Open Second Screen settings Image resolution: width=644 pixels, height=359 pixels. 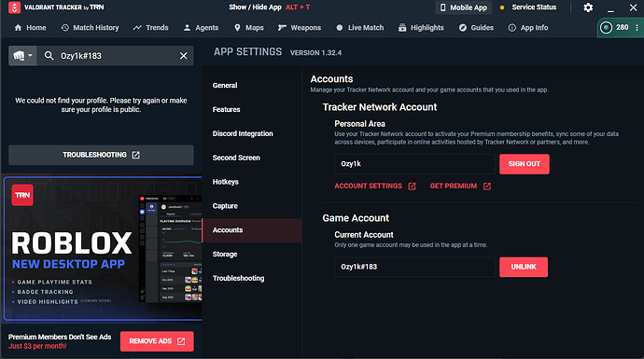252,158
